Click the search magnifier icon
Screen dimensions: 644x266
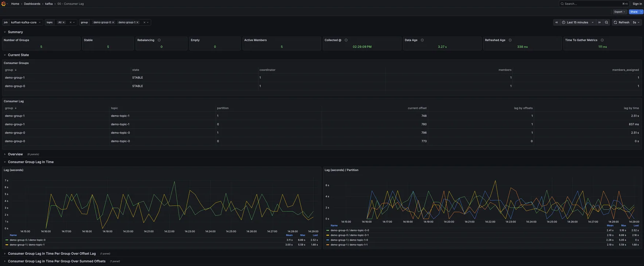[x=562, y=4]
